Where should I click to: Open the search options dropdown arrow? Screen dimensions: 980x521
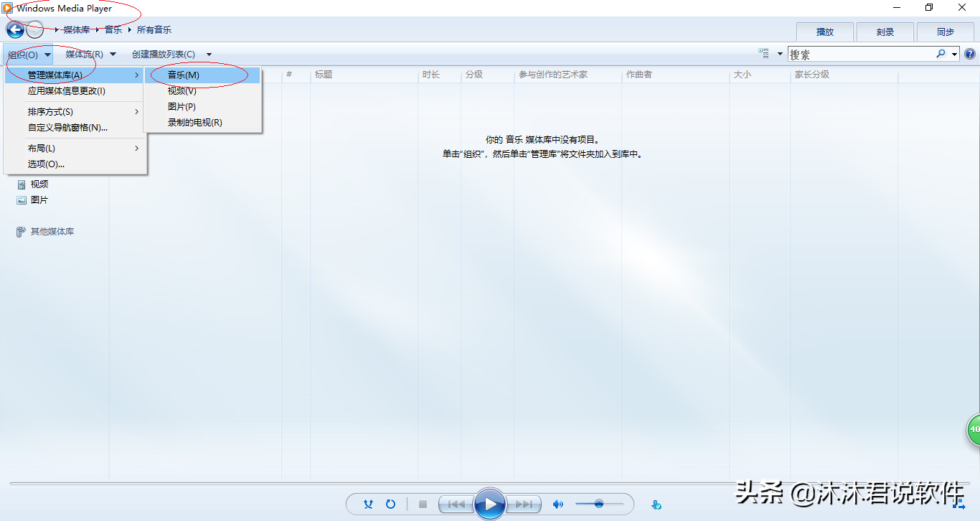coord(954,55)
